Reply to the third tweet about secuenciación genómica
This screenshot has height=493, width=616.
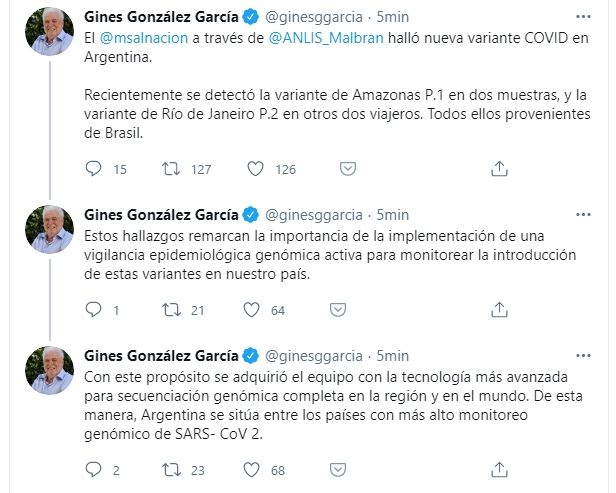(95, 469)
